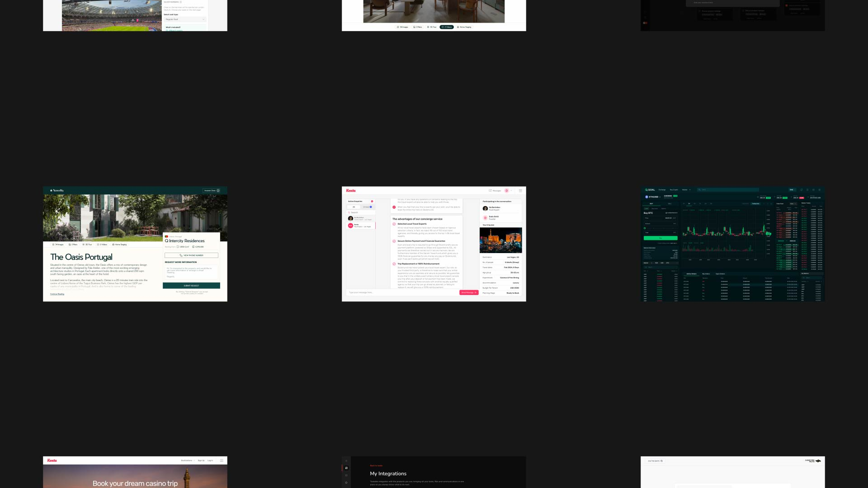Switch to Unread enquiries filter
The height and width of the screenshot is (488, 868).
tap(367, 207)
